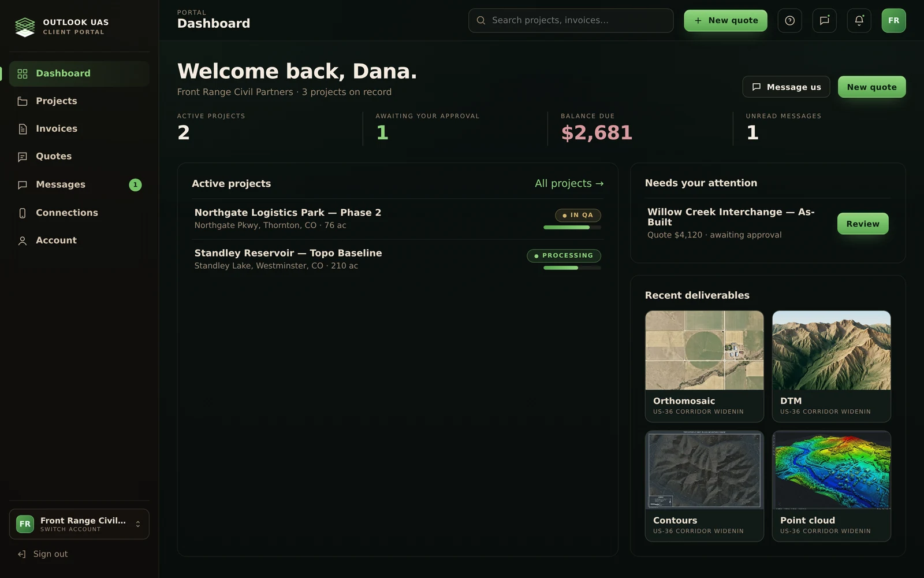This screenshot has height=578, width=924.
Task: Focus the search projects, invoices field
Action: [571, 20]
